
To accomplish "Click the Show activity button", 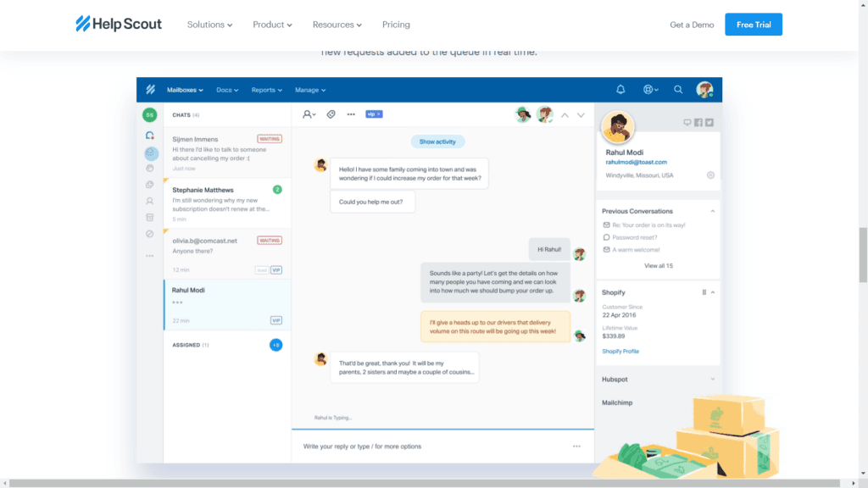I will coord(437,141).
